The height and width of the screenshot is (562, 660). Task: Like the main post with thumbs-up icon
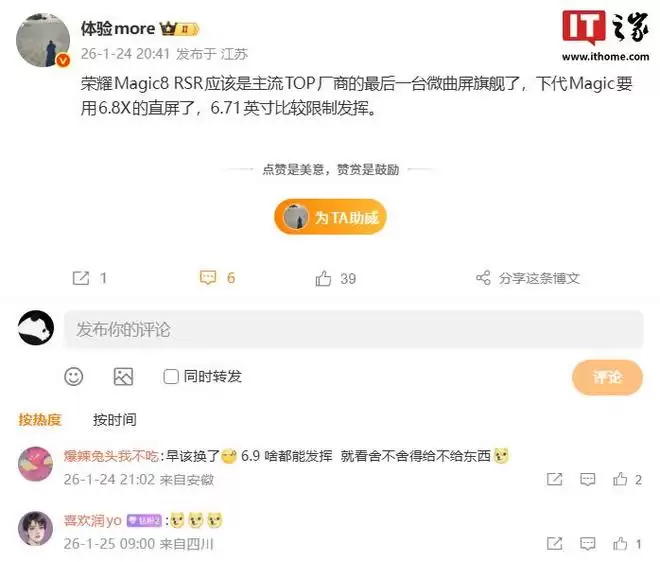[323, 278]
